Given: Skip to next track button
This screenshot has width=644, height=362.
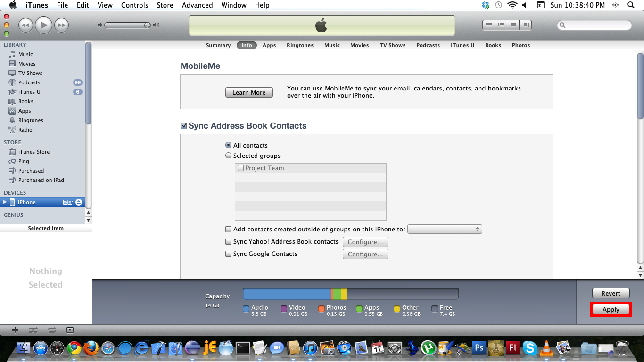Looking at the screenshot, I should pos(61,25).
